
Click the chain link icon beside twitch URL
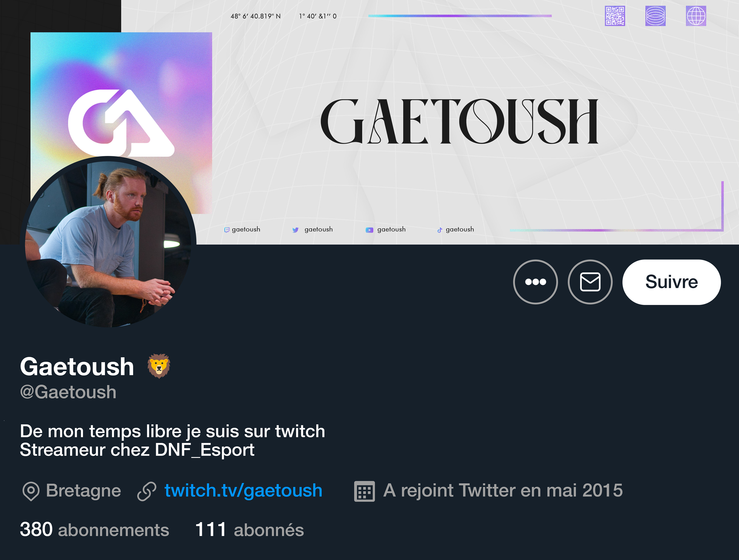pos(147,491)
